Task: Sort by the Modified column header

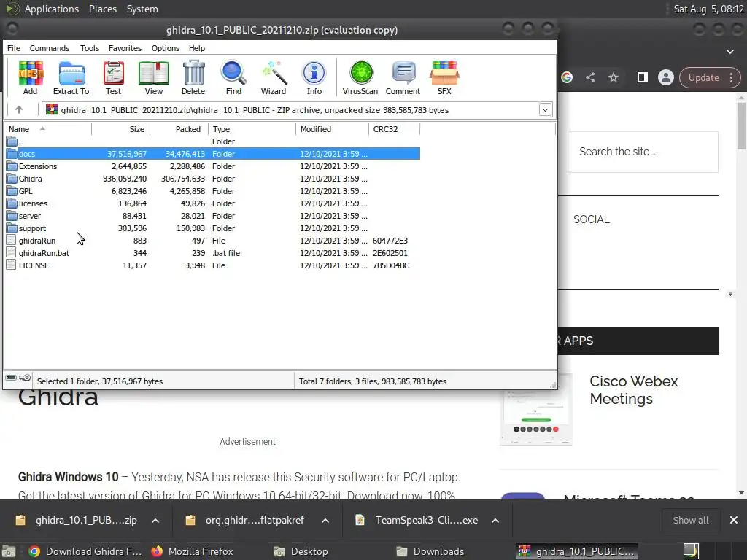Action: [x=332, y=129]
